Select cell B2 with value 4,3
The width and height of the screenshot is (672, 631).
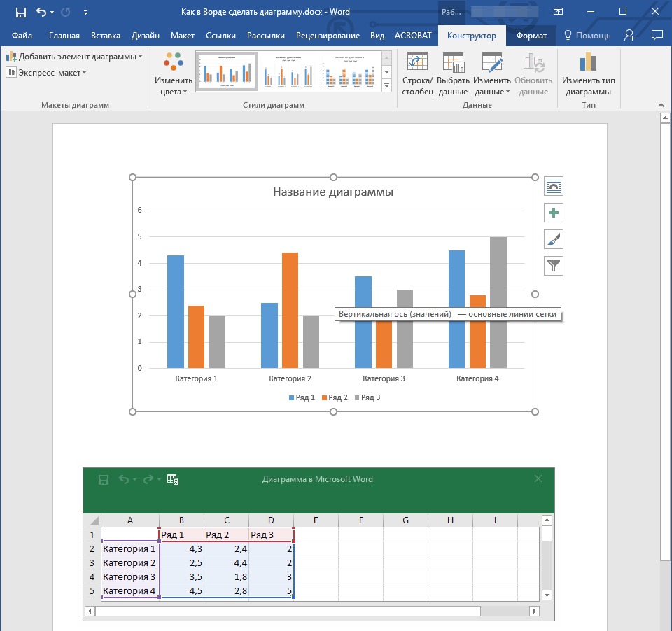tap(182, 549)
